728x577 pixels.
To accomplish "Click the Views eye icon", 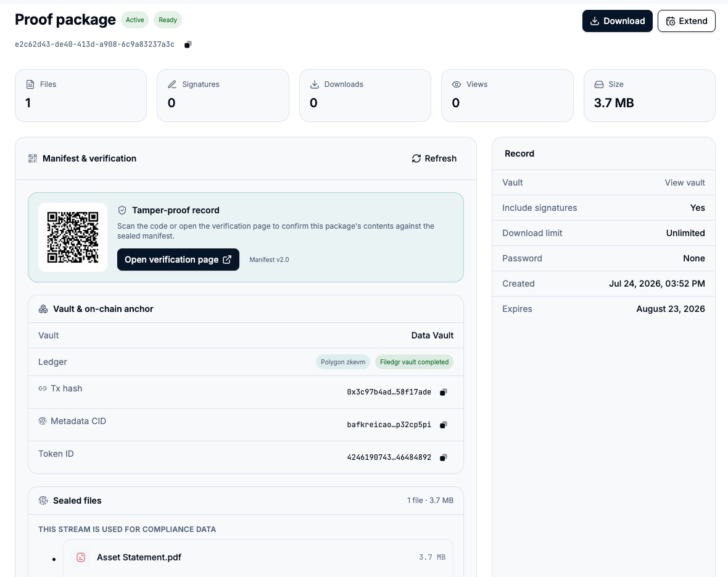I will pos(457,84).
